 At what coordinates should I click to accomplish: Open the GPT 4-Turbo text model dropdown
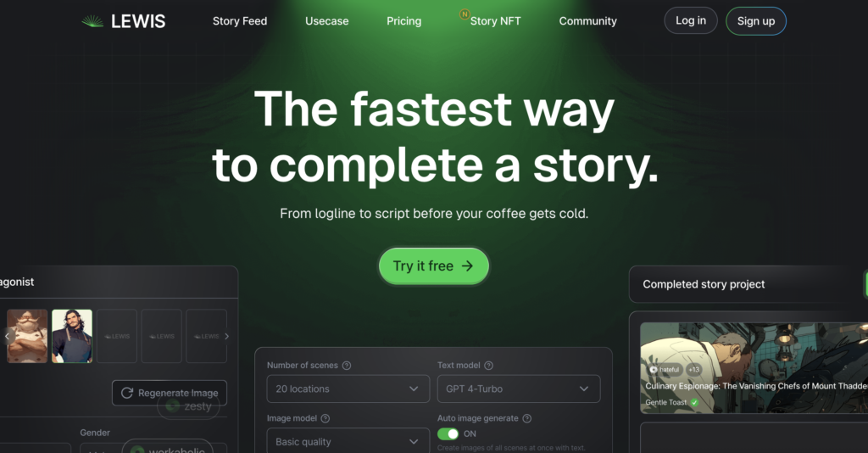point(519,389)
